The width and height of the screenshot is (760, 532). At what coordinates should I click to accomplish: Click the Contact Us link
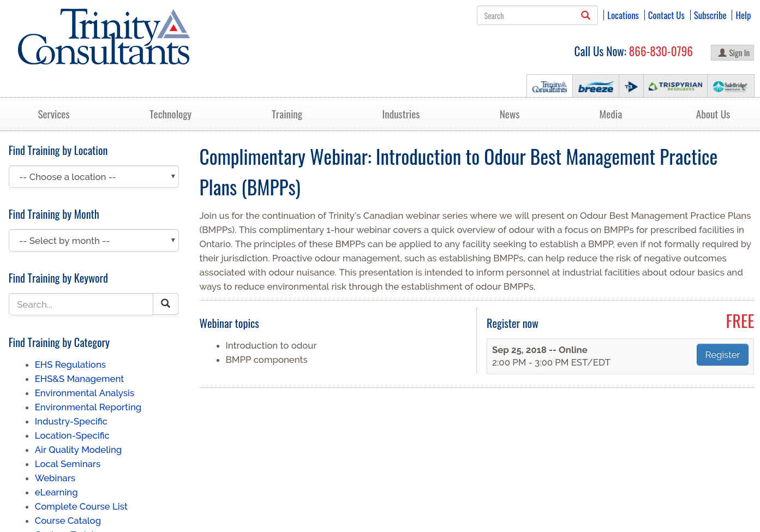[x=666, y=15]
